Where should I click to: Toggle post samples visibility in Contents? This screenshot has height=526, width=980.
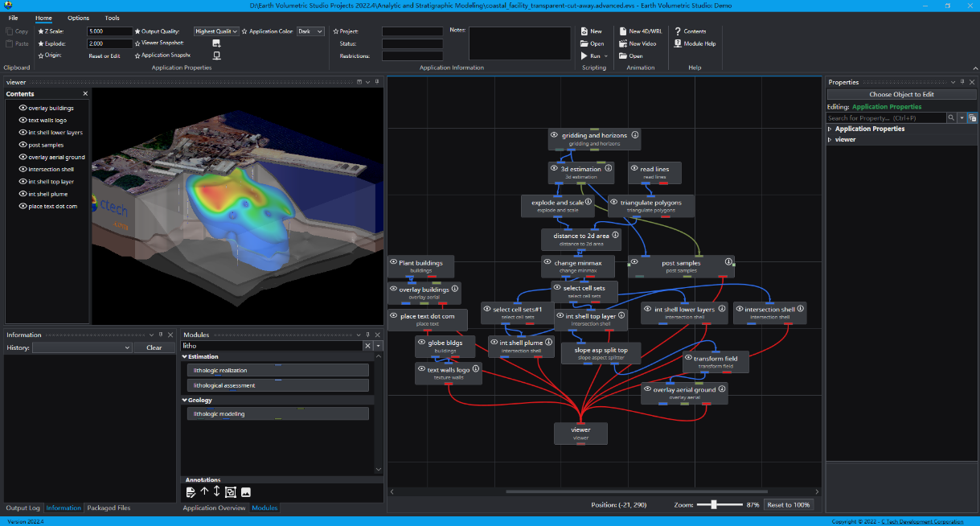pos(23,145)
